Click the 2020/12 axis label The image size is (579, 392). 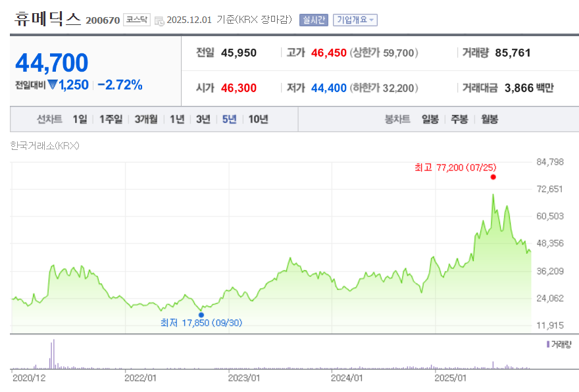[29, 378]
